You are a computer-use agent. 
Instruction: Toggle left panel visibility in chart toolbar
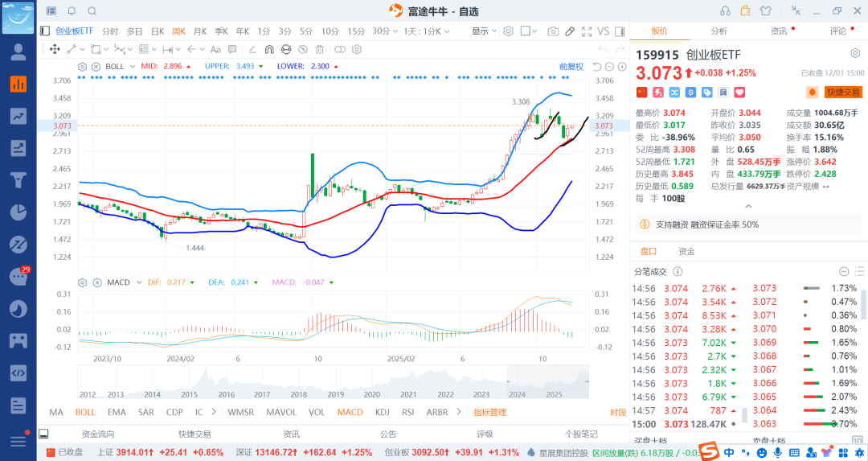tap(45, 31)
